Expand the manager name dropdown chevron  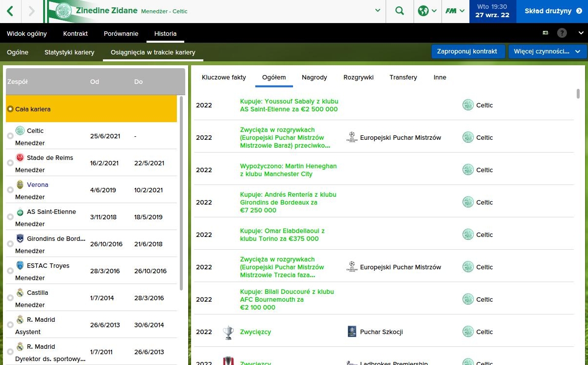pyautogui.click(x=377, y=11)
